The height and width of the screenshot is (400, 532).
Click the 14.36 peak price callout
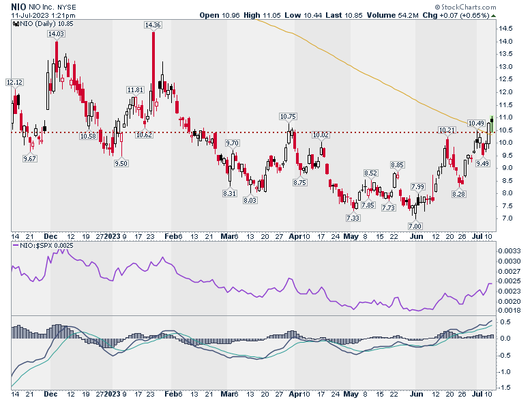pyautogui.click(x=153, y=25)
